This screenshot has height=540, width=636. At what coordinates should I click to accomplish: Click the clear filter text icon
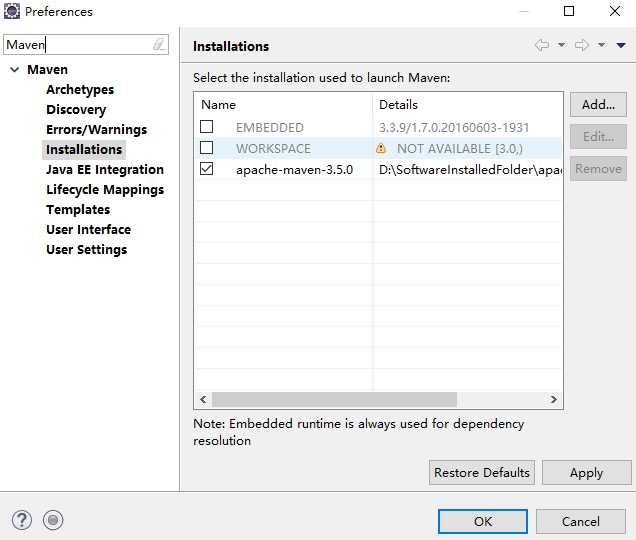(159, 44)
